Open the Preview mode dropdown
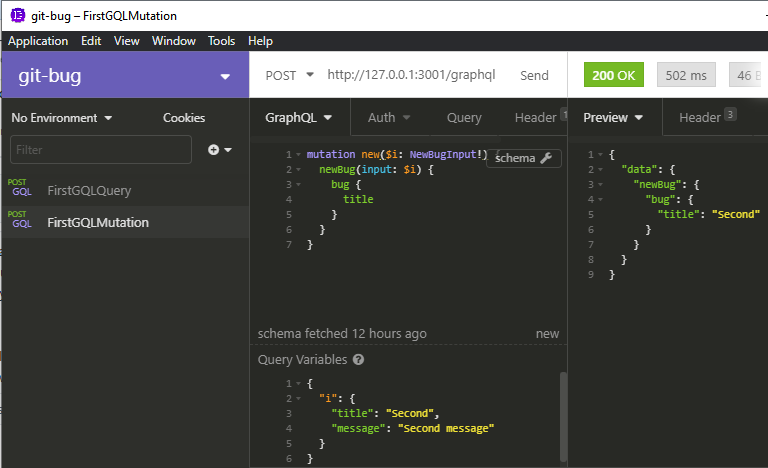 (613, 118)
